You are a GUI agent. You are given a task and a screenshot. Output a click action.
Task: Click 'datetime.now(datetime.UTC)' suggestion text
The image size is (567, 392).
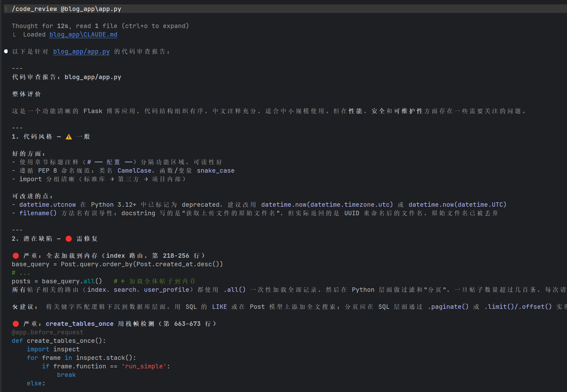pyautogui.click(x=457, y=205)
